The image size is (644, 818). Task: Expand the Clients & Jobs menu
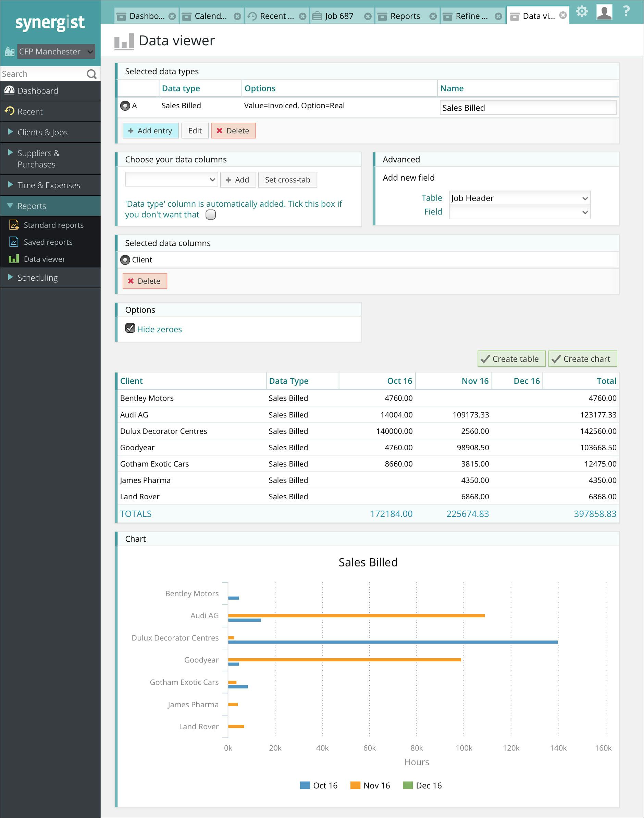[42, 132]
